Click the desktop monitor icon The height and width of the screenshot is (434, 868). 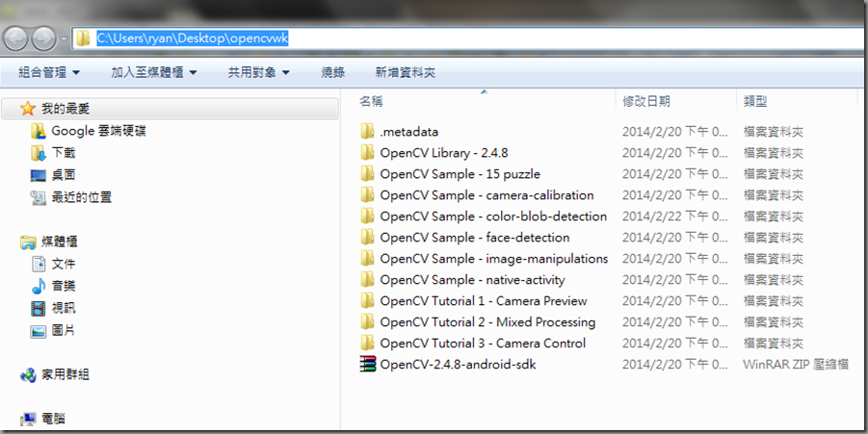tap(39, 176)
